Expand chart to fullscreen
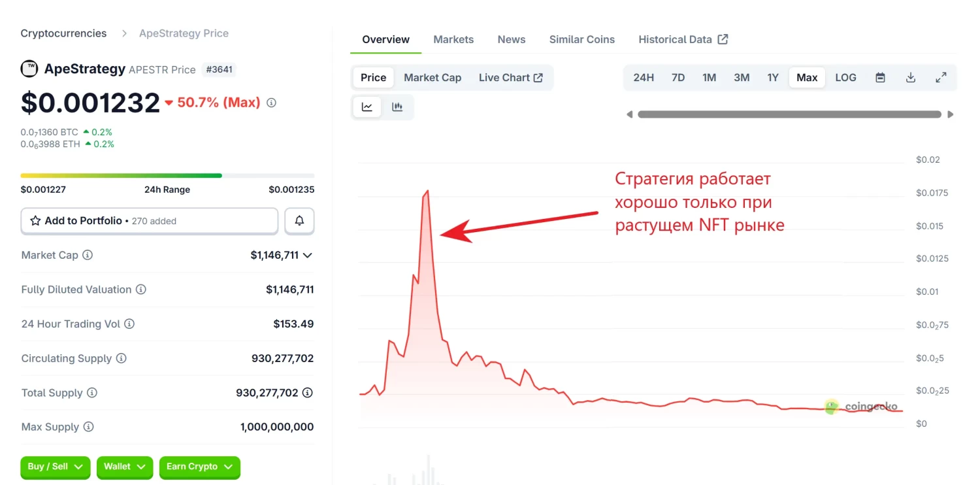This screenshot has height=485, width=980. (941, 78)
